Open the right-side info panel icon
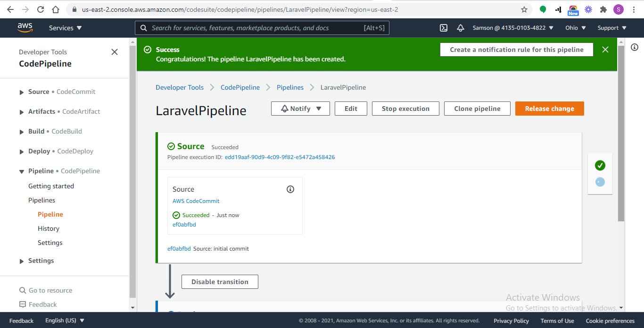 point(635,47)
